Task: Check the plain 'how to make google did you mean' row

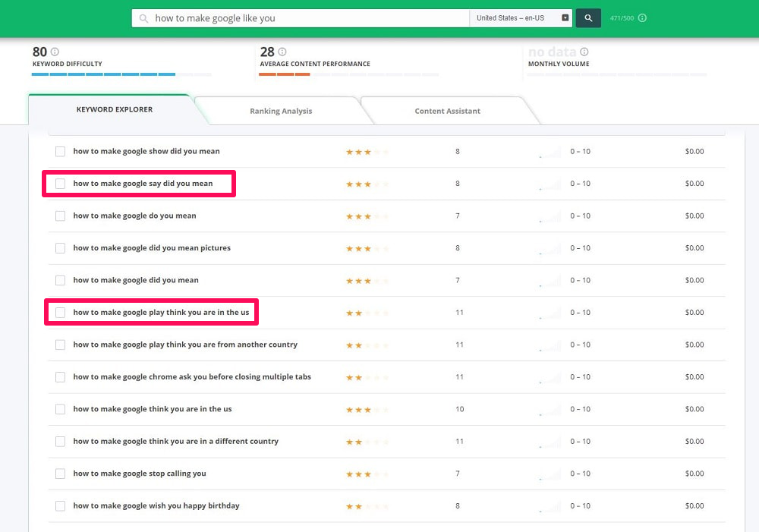Action: click(x=60, y=280)
